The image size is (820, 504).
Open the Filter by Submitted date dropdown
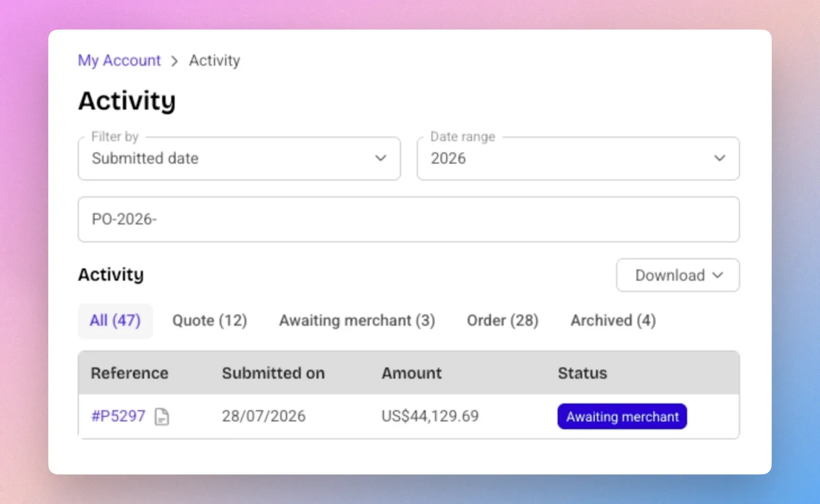coord(239,158)
